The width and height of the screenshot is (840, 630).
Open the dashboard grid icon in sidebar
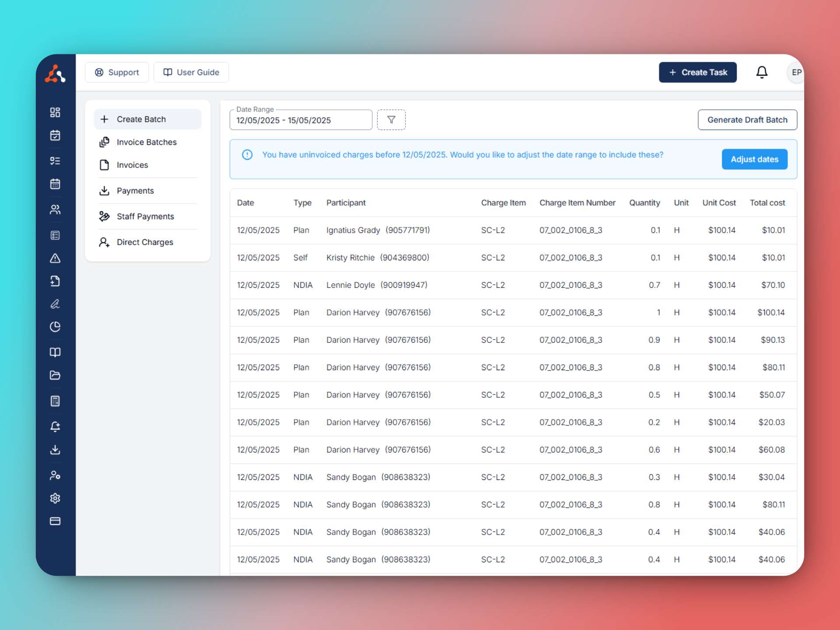pos(55,112)
